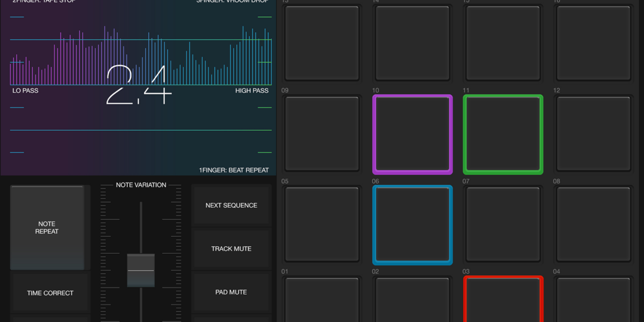Tap drum pad 02
Screen dimensions: 644x322
point(412,301)
